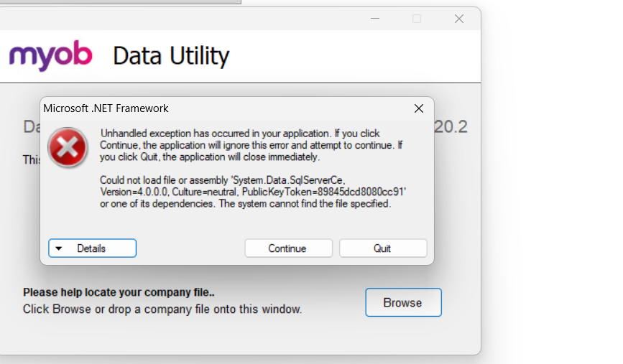The image size is (623, 364).
Task: Click the red error icon in the dialog
Action: point(68,149)
